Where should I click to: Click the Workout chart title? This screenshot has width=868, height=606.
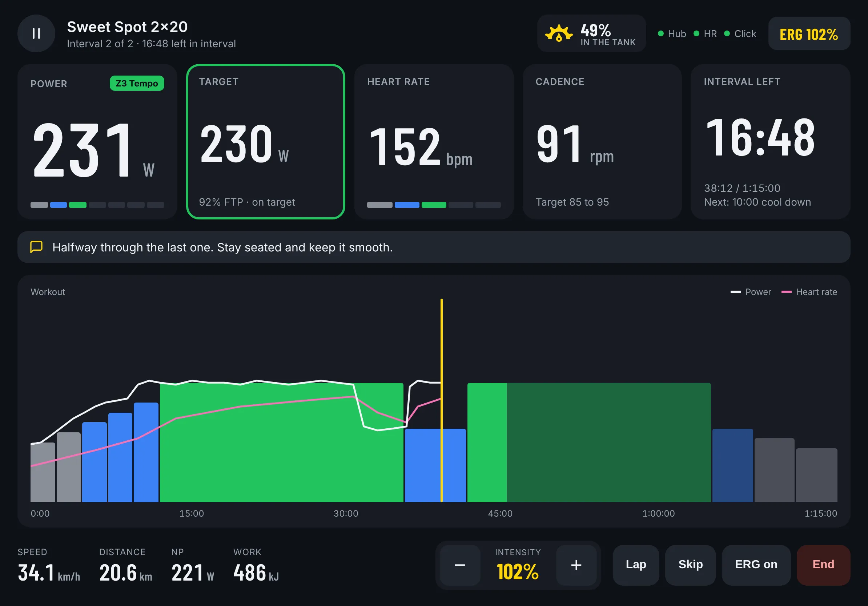tap(48, 292)
